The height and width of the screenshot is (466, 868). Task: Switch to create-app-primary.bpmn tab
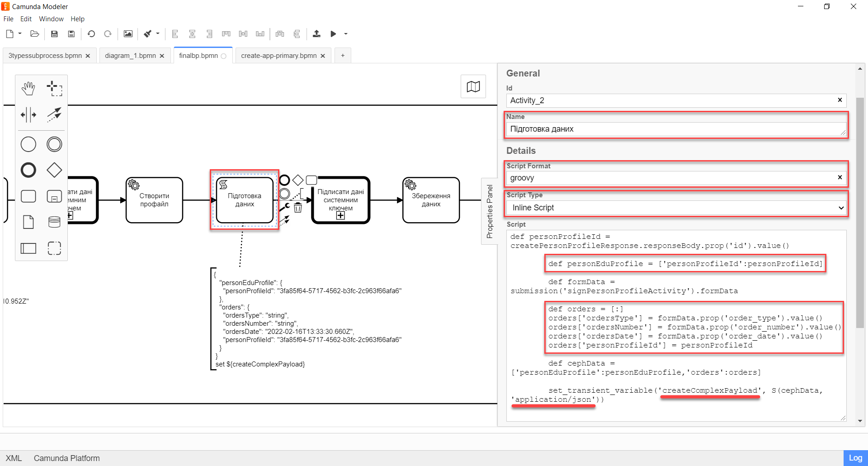[278, 56]
